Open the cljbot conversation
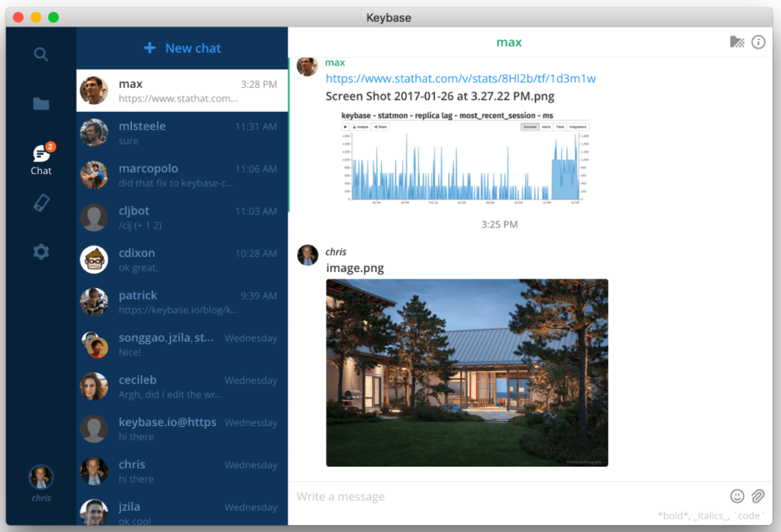 click(x=182, y=217)
